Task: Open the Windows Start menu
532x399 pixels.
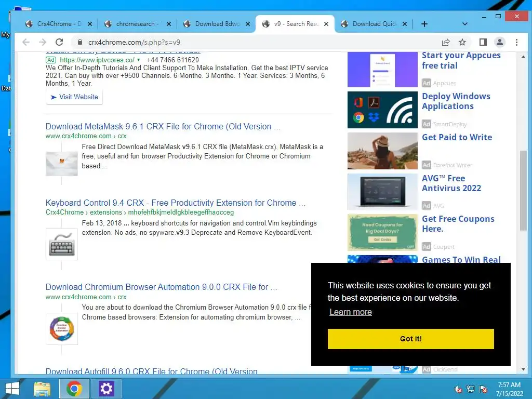Action: pyautogui.click(x=12, y=389)
